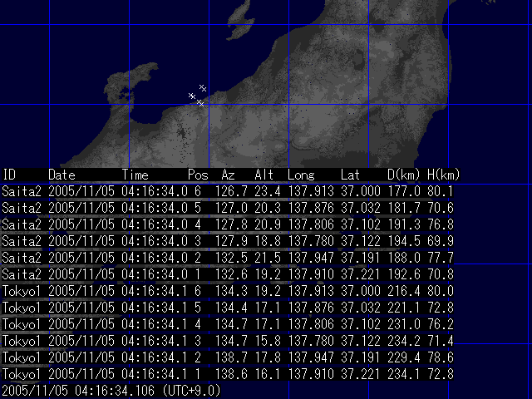
Task: Click longitude 137.913 in Saita2 Pos 6 row
Action: (311, 191)
